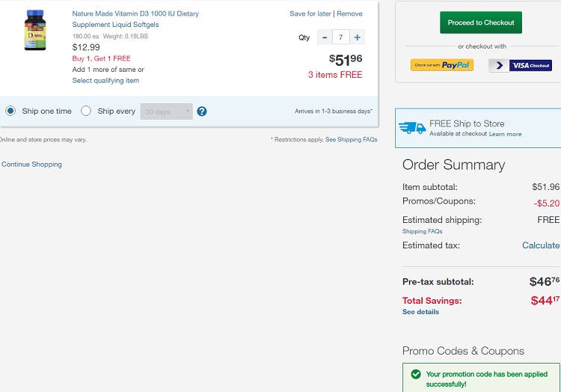
Task: Click the $12.99 unit price text
Action: (86, 47)
